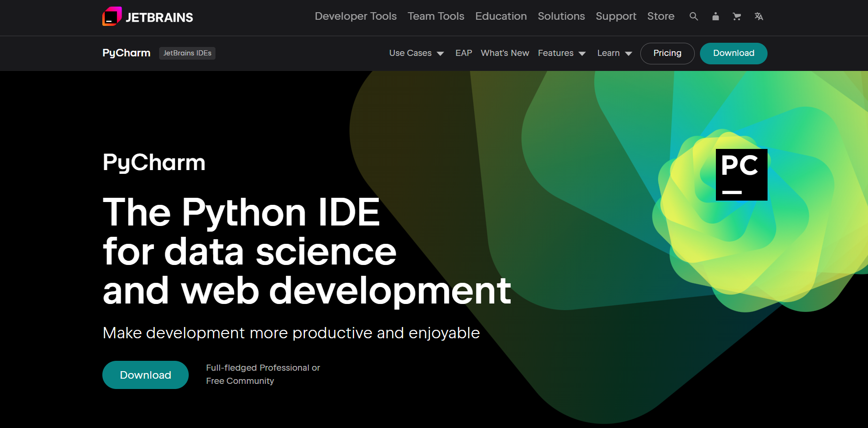Open the What's New page
The width and height of the screenshot is (868, 428).
505,53
